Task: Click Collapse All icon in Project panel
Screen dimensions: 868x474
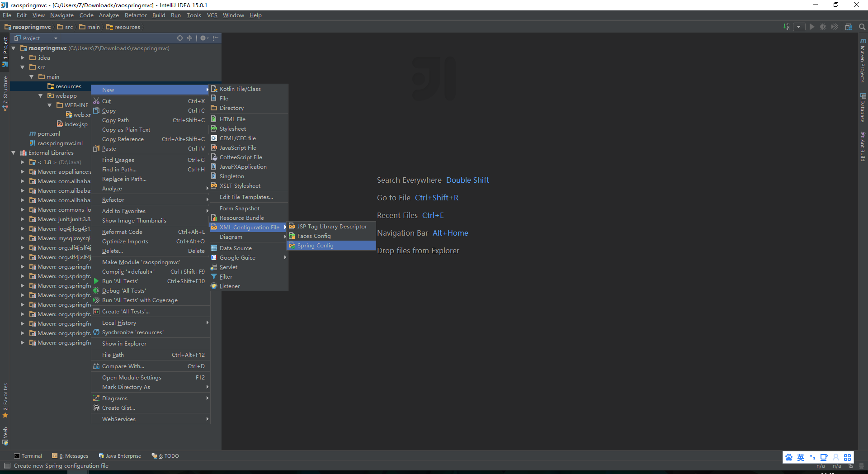Action: (190, 38)
